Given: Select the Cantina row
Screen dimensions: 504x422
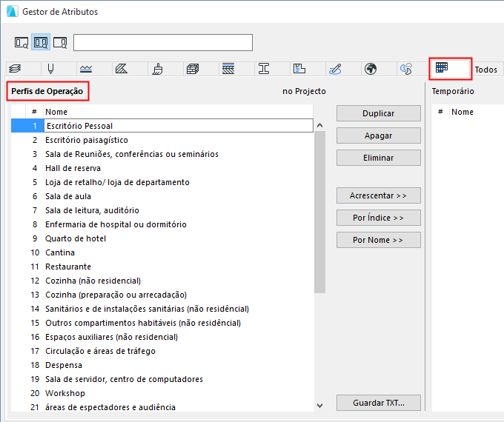Looking at the screenshot, I should coord(162,252).
